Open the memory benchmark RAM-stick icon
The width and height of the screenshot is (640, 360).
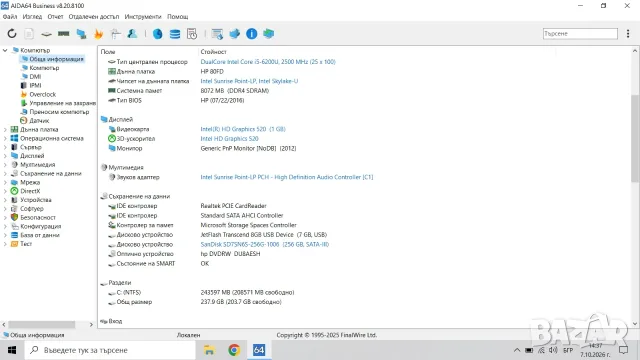click(x=63, y=33)
